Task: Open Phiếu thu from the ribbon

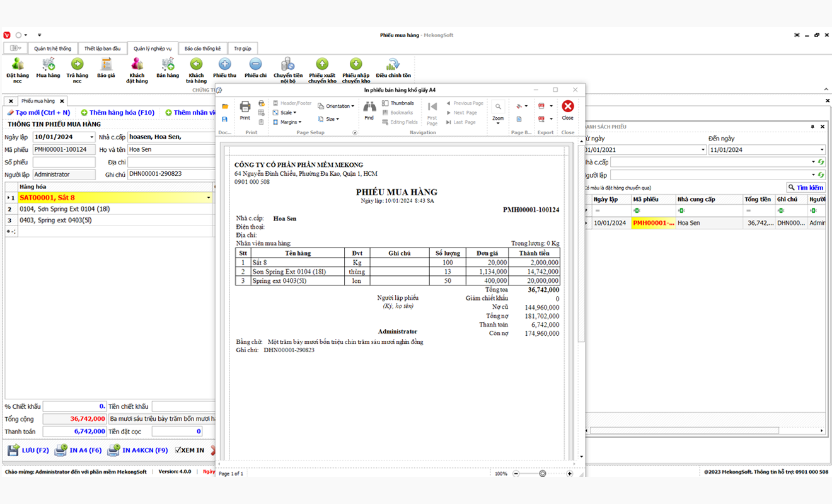Action: click(x=224, y=65)
